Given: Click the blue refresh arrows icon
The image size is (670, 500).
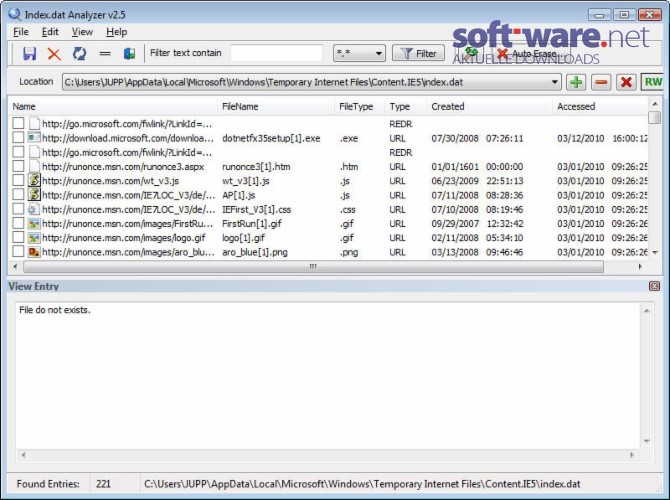Looking at the screenshot, I should point(79,53).
